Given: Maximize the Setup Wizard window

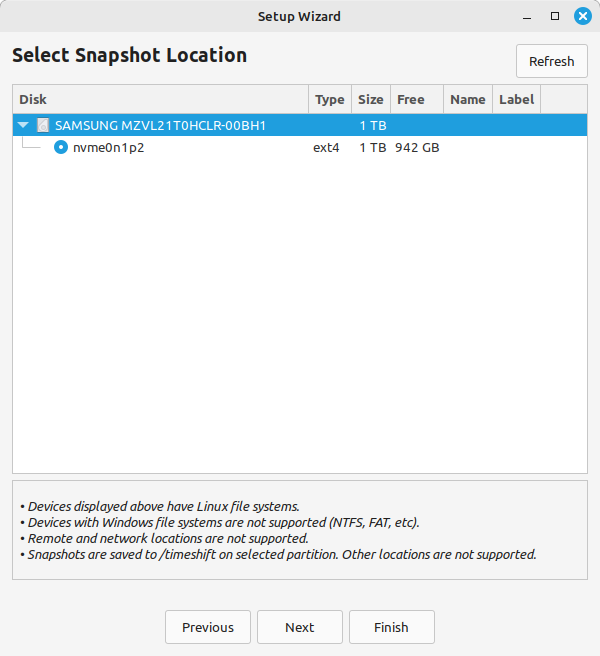Looking at the screenshot, I should (555, 16).
